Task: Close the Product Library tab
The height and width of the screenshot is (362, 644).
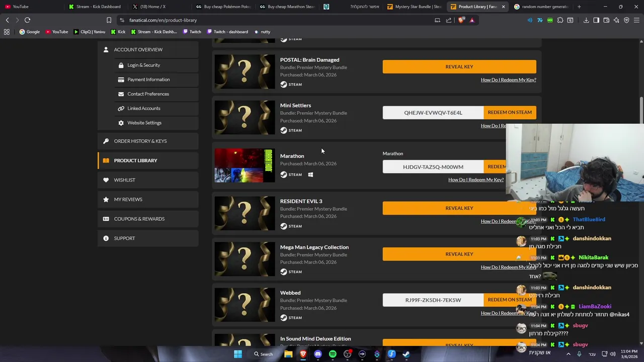Action: 502,7
